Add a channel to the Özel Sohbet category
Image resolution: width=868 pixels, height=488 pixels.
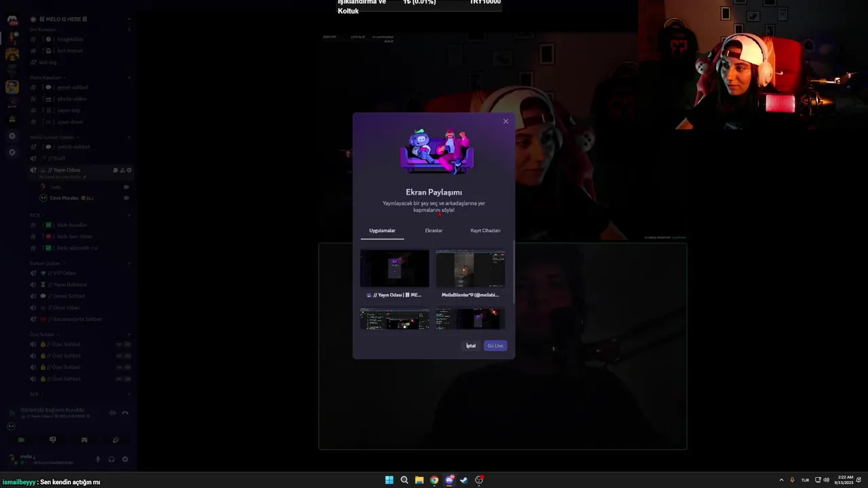(x=129, y=334)
